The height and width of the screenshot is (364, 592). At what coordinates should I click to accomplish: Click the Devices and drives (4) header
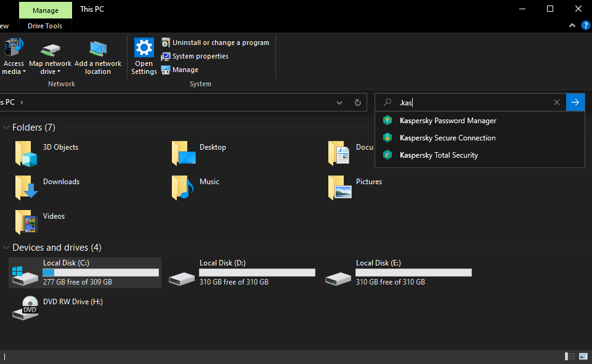click(x=57, y=248)
